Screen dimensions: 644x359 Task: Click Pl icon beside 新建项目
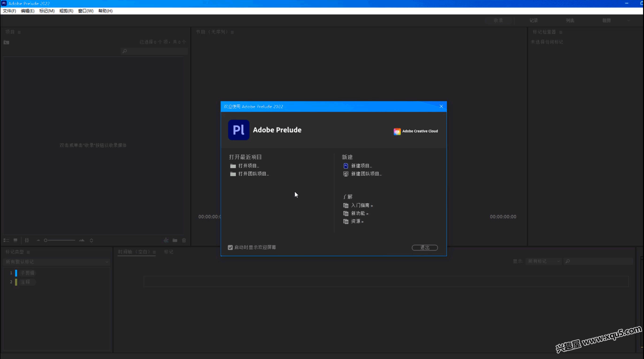tap(346, 166)
